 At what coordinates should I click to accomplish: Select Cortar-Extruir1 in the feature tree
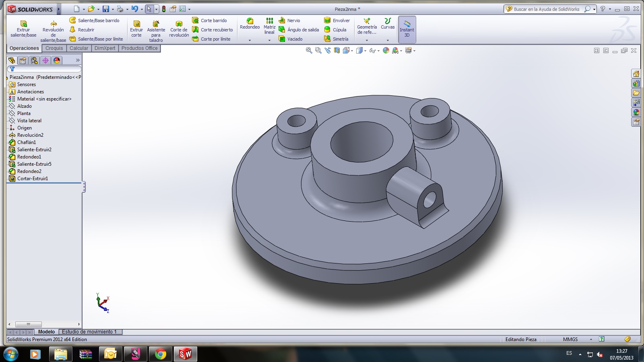tap(33, 179)
